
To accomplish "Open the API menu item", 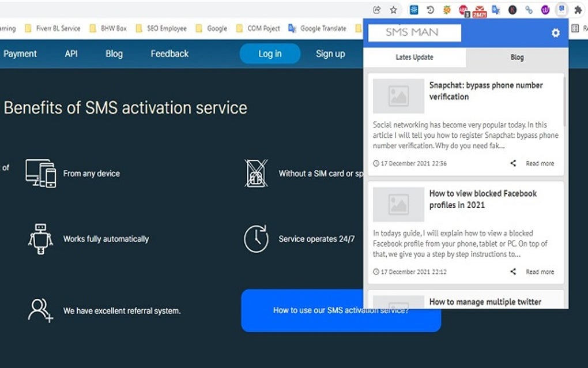I will pyautogui.click(x=71, y=53).
